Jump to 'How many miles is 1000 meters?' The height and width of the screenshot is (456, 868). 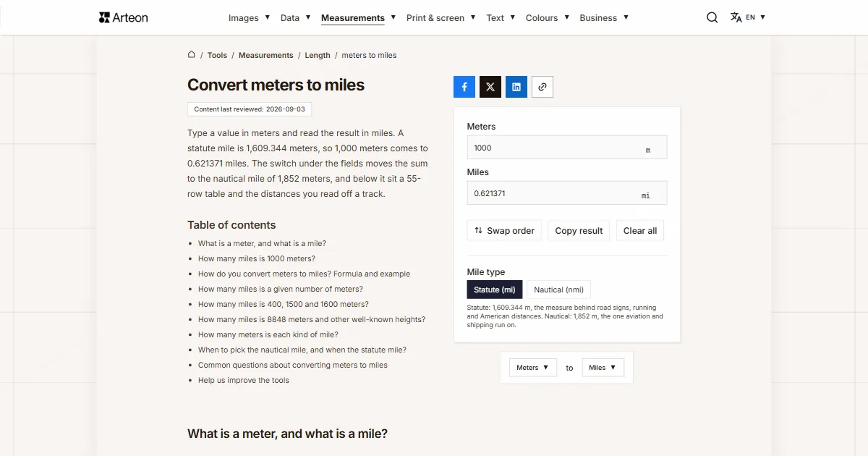(257, 259)
